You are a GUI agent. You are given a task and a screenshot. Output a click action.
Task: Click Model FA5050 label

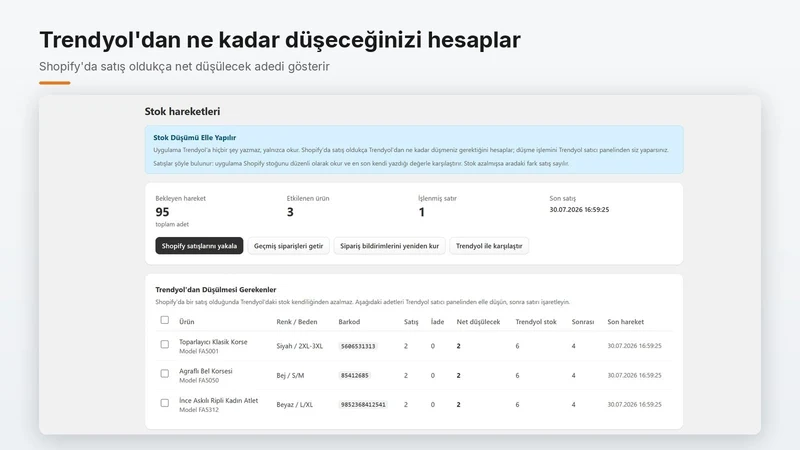199,380
